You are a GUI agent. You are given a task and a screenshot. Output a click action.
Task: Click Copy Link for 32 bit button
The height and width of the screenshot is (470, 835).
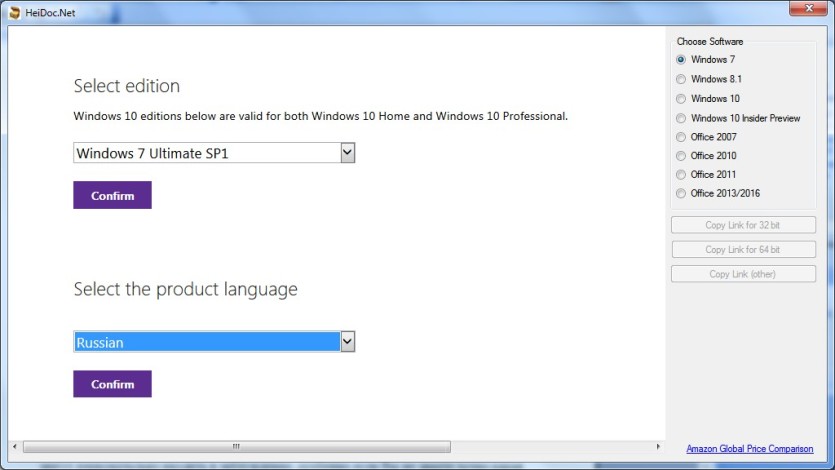[743, 225]
